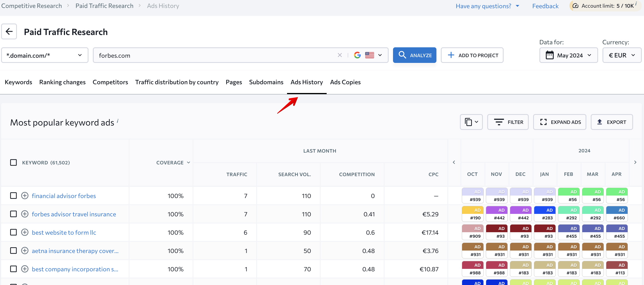Click the blue #283 ad swatch

tap(545, 214)
